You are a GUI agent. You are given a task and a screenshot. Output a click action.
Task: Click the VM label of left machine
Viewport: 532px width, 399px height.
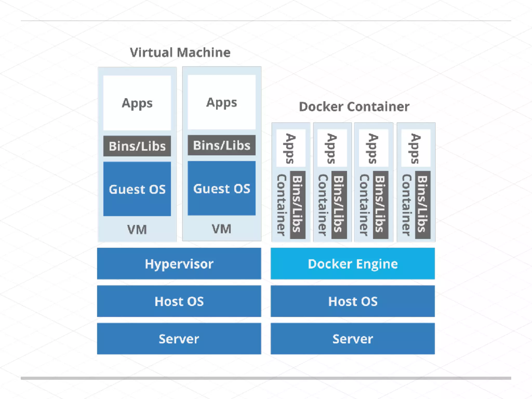pyautogui.click(x=137, y=230)
